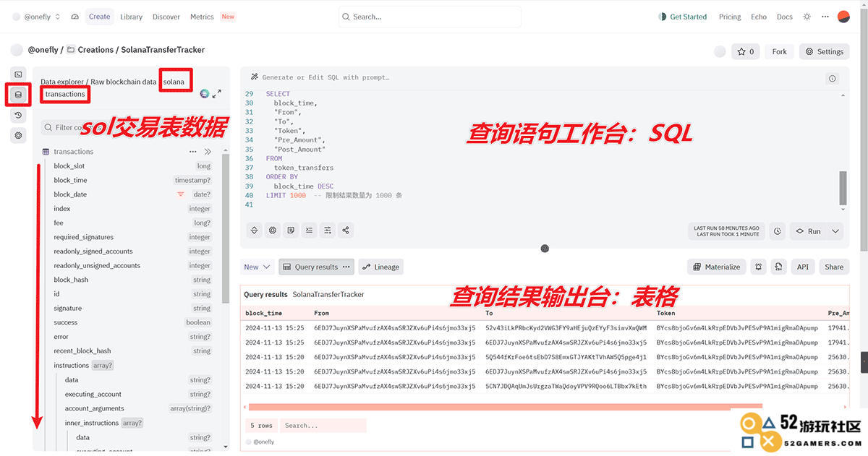Click the API button
Viewport: 868px width, 456px height.
coord(803,267)
